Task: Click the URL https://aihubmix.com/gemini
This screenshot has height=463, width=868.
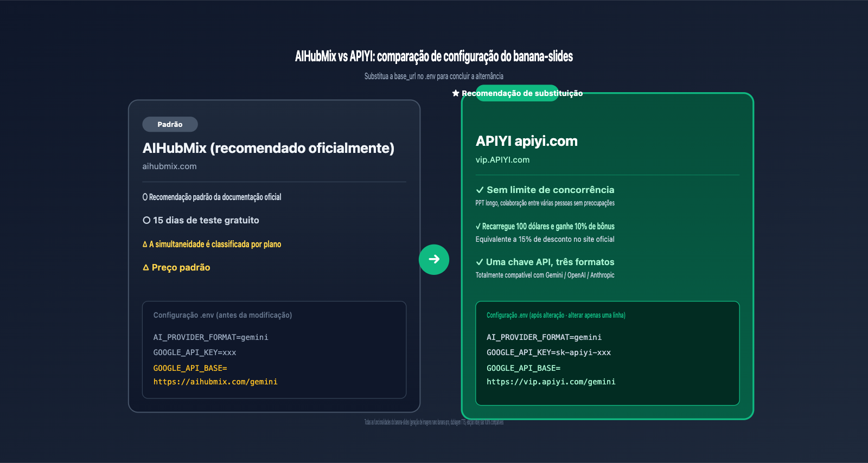Action: tap(215, 382)
